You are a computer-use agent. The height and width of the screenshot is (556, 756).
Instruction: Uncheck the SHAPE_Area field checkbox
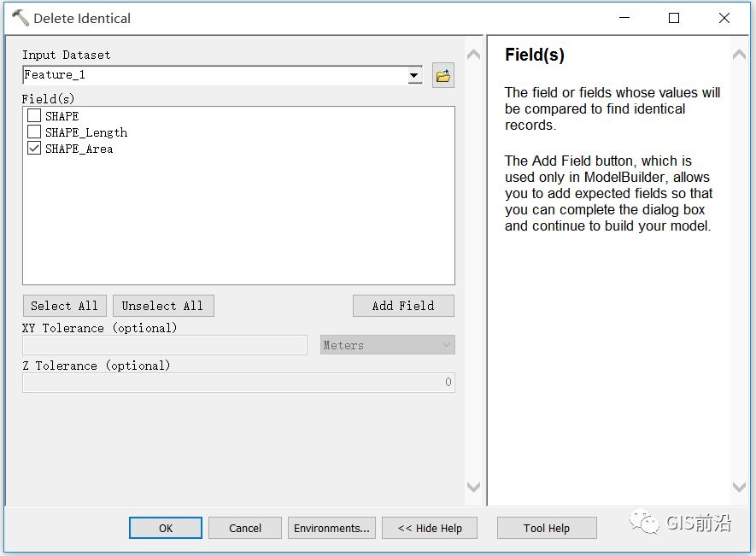(x=34, y=148)
